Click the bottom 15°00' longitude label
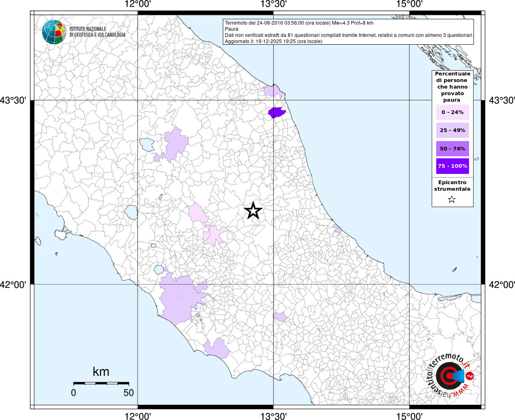This screenshot has height=420, width=515. (x=409, y=416)
